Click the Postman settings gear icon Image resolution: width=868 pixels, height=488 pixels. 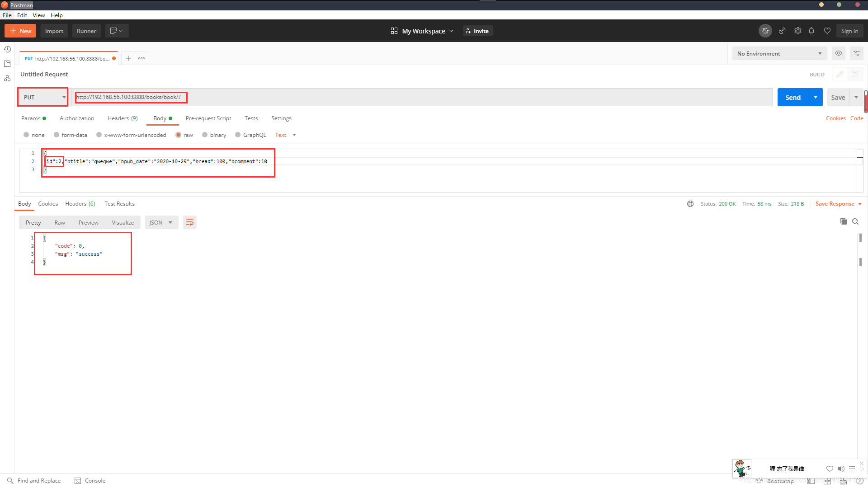click(x=797, y=31)
